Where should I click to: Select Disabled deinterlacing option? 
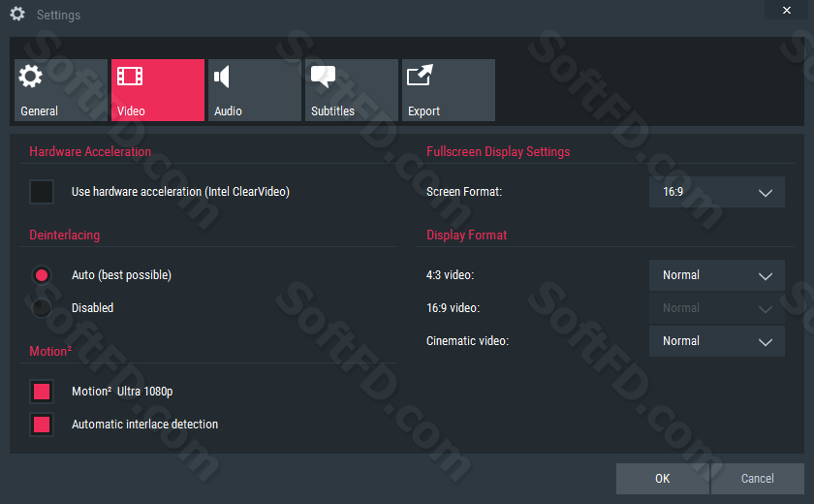[x=42, y=308]
